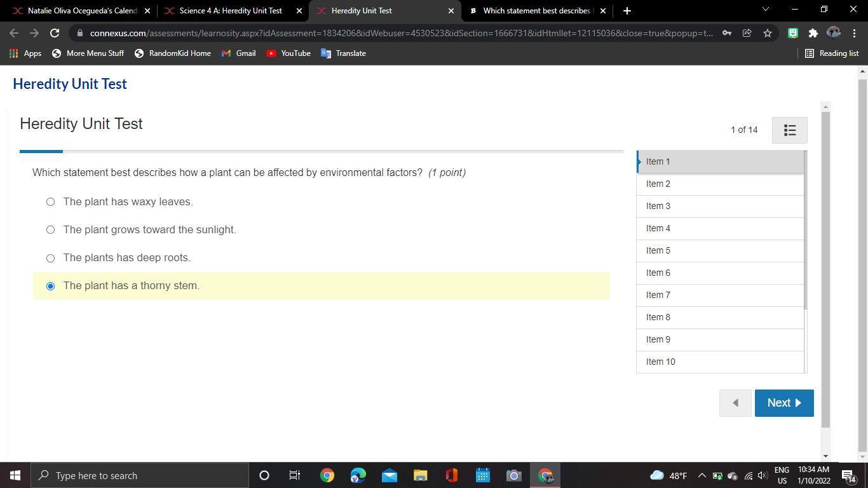Open tab search dropdown arrow
Screen dimensions: 868x488
pos(765,10)
